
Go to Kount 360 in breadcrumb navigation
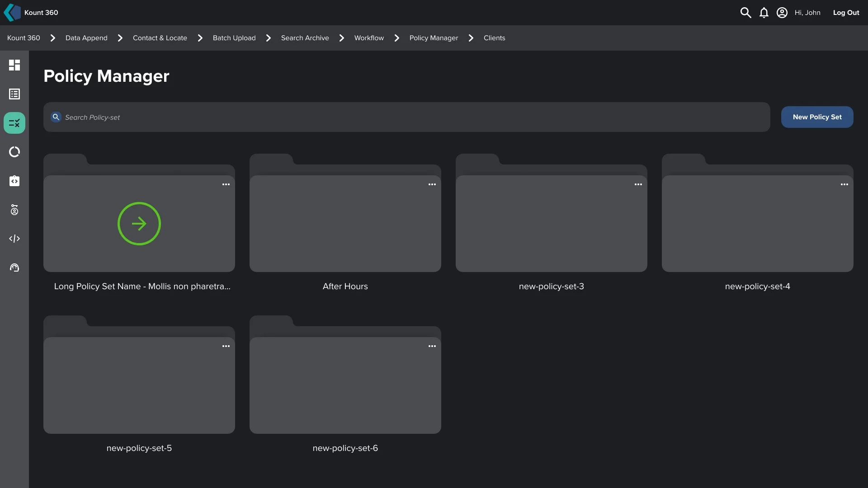pyautogui.click(x=24, y=38)
